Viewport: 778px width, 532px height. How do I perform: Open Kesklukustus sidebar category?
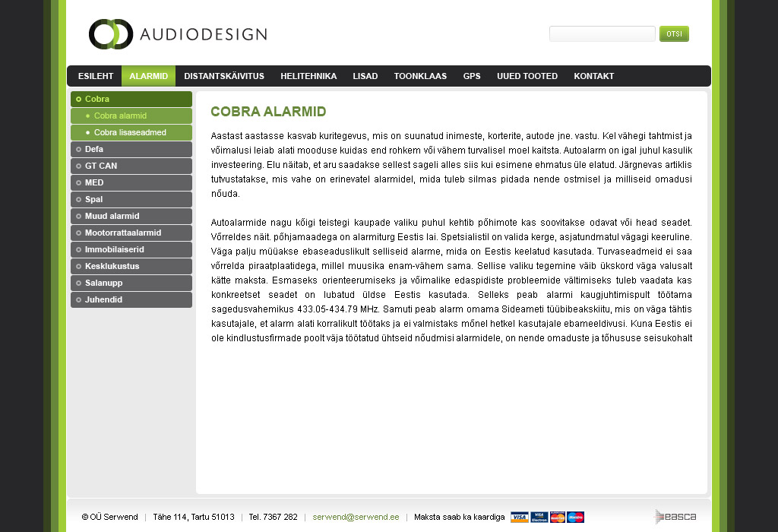tap(131, 266)
